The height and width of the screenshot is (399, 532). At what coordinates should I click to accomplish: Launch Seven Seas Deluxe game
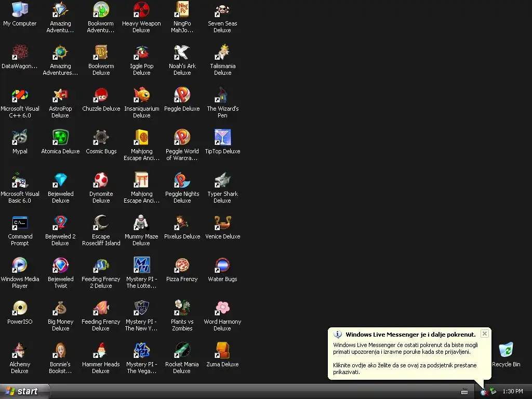tap(222, 9)
